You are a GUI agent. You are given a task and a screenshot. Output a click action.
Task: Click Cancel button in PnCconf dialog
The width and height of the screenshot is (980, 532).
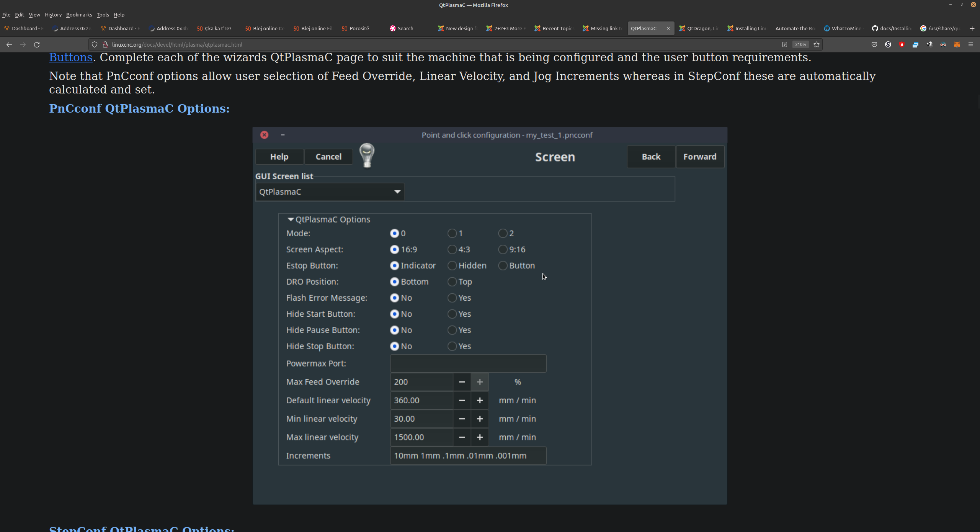click(328, 157)
